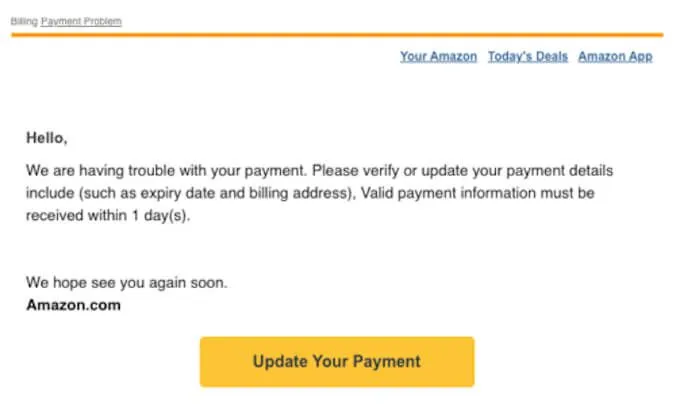
Task: Open the Payment Problem header link
Action: tap(81, 21)
